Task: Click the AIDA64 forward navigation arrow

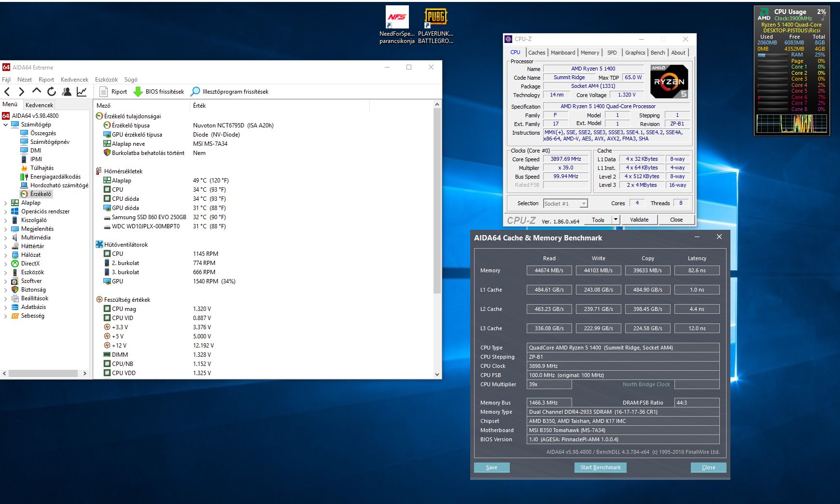Action: tap(22, 92)
